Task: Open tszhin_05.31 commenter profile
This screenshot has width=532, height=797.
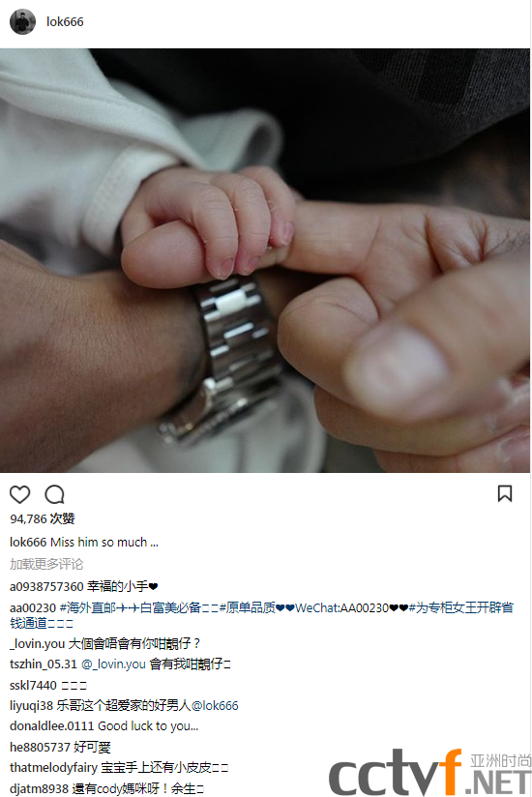Action: pos(44,664)
